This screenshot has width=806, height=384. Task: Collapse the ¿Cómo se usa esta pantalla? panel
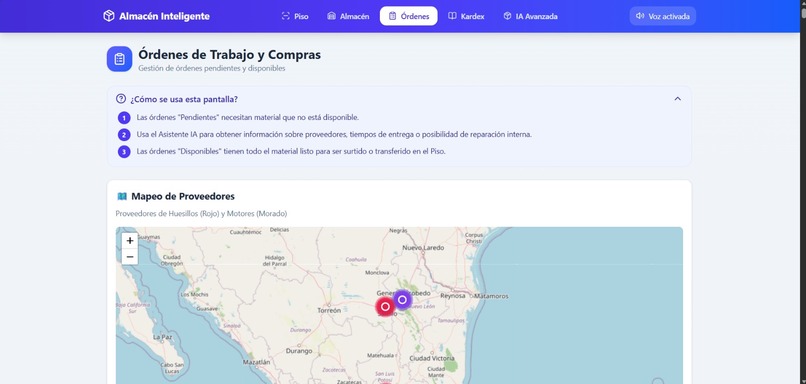pyautogui.click(x=677, y=99)
